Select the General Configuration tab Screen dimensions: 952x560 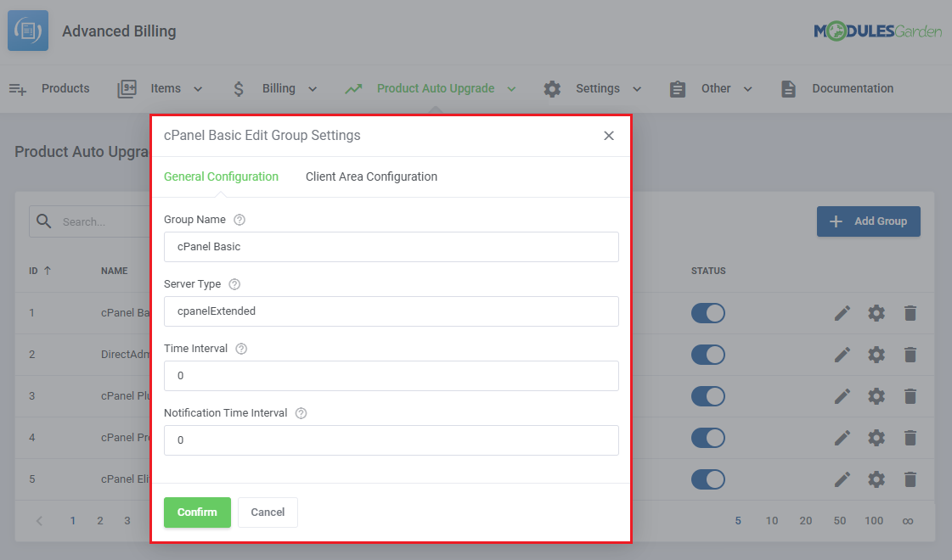[x=221, y=176]
